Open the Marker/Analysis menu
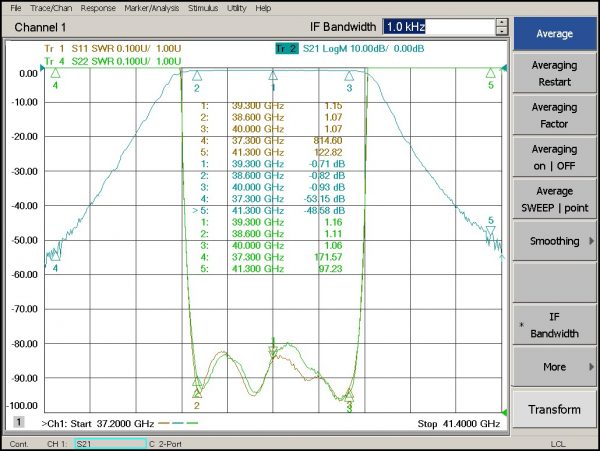Viewport: 600px width, 451px height. (152, 8)
